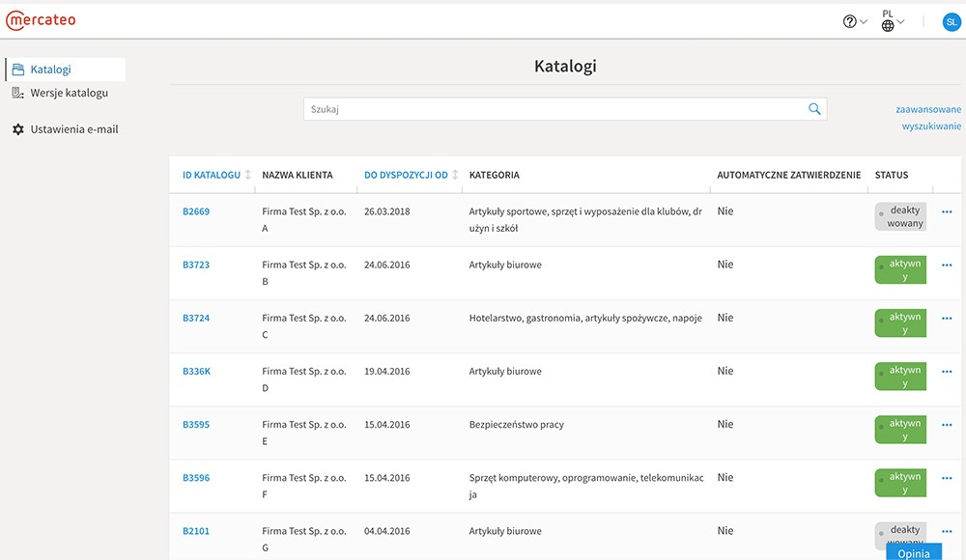This screenshot has height=560, width=966.
Task: Sort by DO DYSPOZYCJI OD column
Action: click(411, 175)
